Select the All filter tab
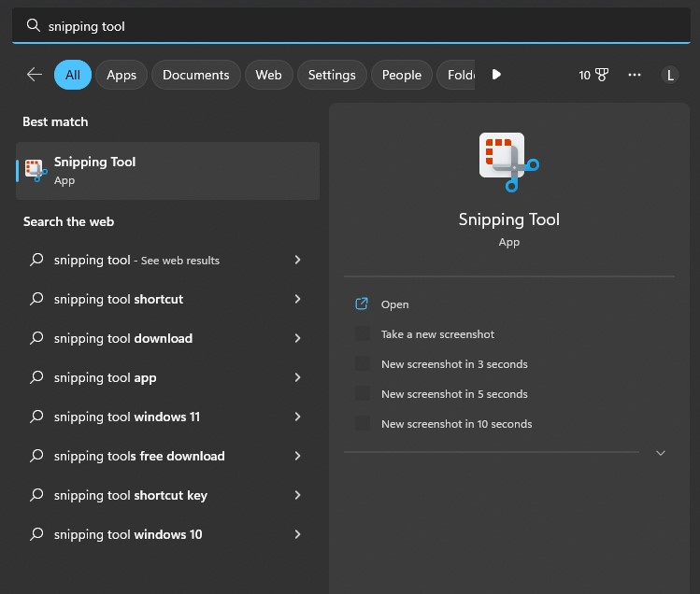 pos(73,75)
